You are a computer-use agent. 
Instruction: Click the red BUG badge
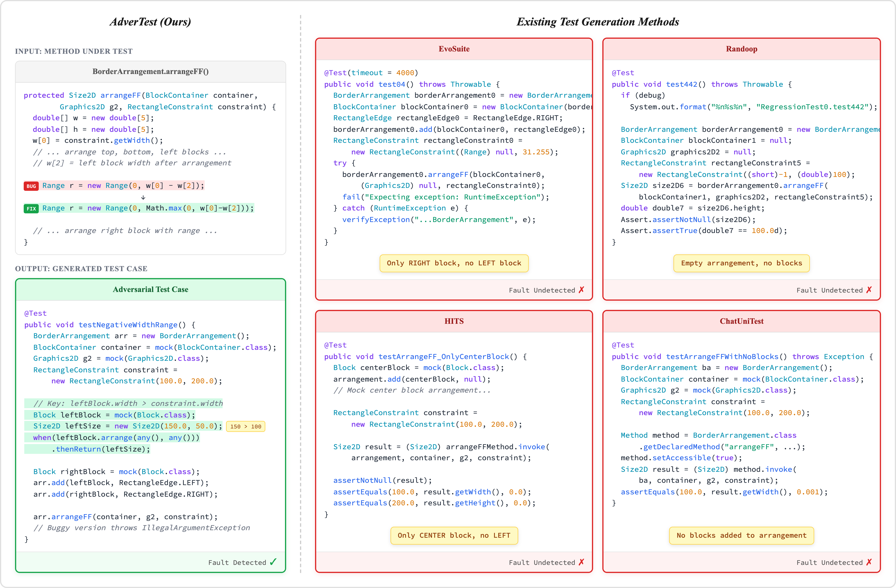[31, 186]
